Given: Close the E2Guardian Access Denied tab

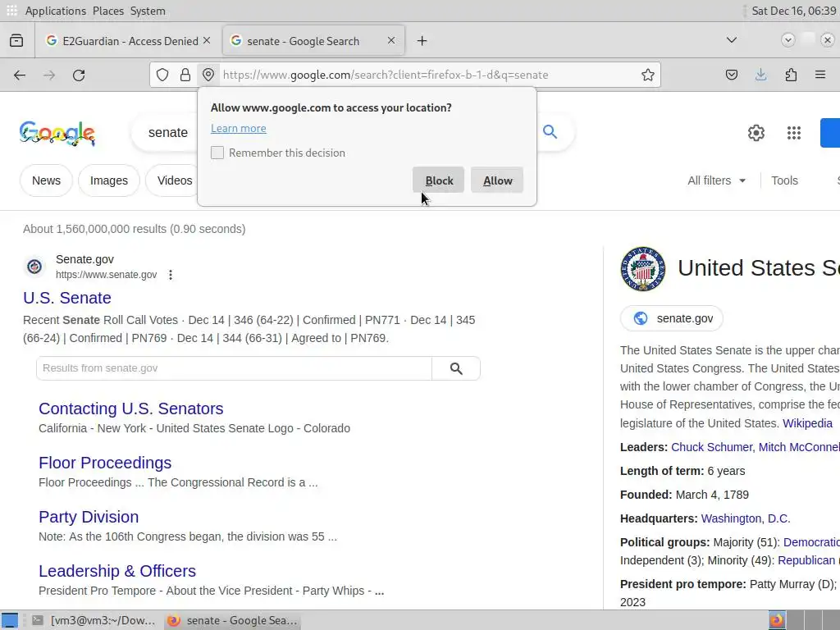Looking at the screenshot, I should 207,41.
